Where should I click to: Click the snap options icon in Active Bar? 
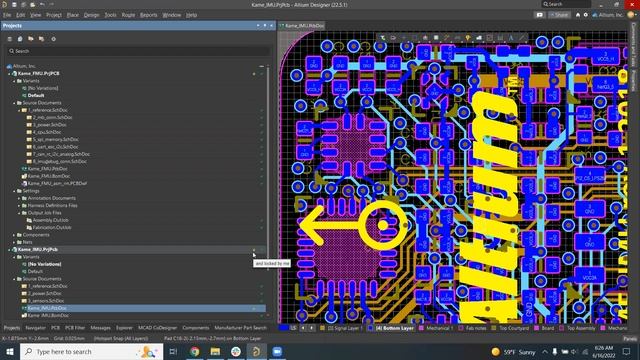393,38
